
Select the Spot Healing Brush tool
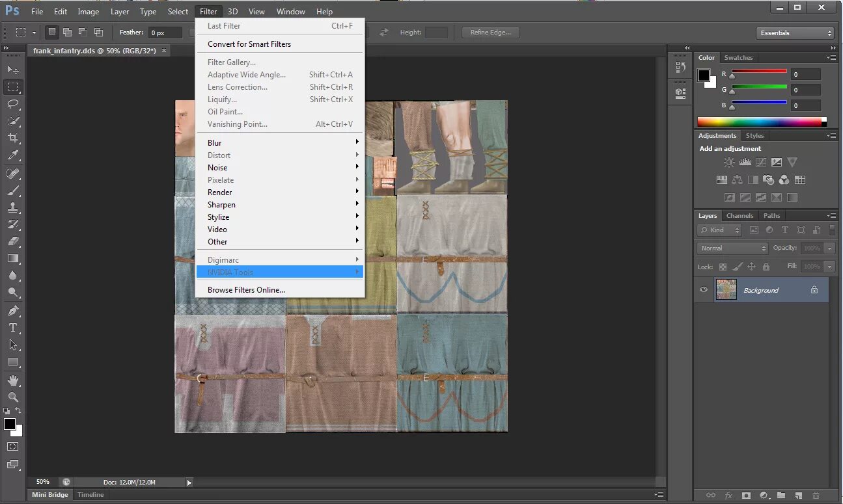point(13,174)
